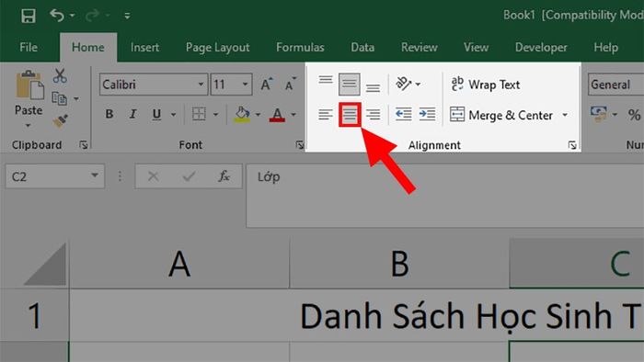Open the Borders dropdown arrow
The width and height of the screenshot is (644, 362).
click(x=215, y=114)
